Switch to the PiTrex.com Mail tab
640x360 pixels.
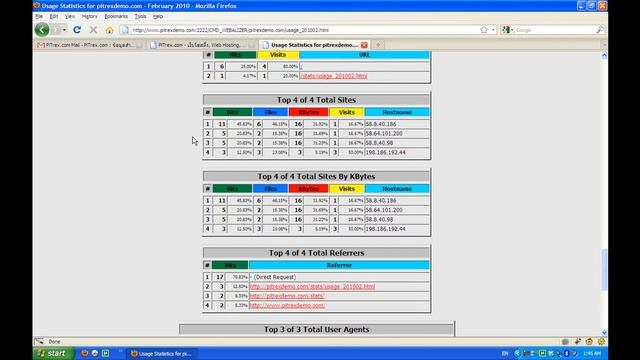click(89, 45)
